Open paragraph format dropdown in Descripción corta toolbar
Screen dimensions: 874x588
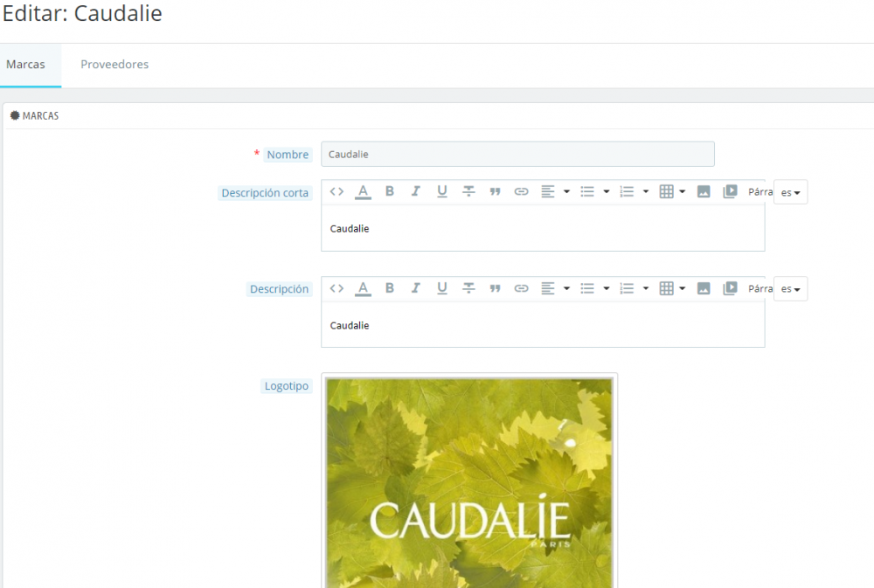pos(760,191)
